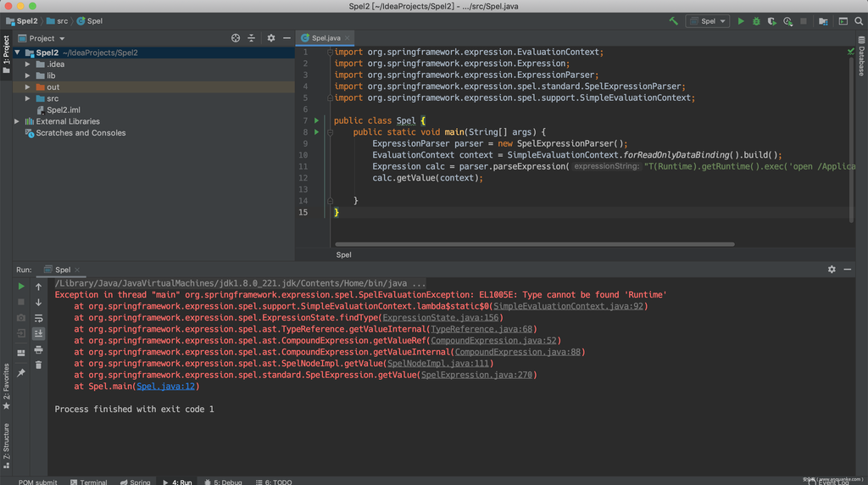
Task: Switch to the Spel.java editor tab
Action: coord(325,38)
